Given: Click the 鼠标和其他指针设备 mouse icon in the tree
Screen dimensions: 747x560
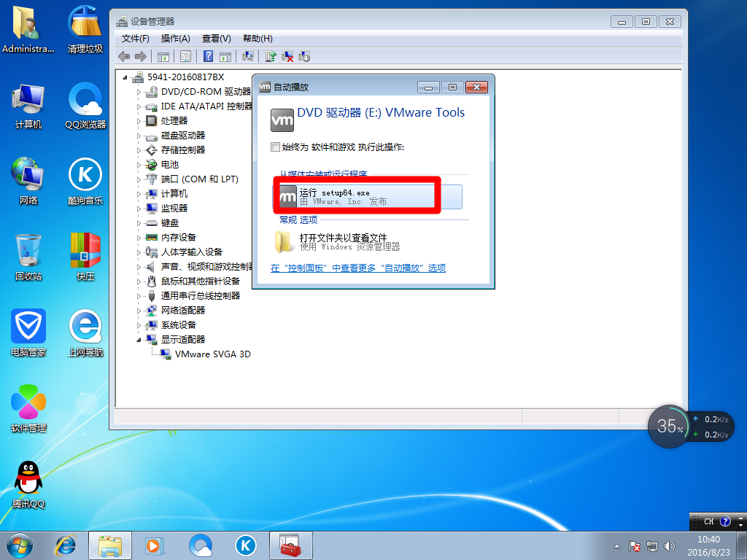Looking at the screenshot, I should (152, 281).
